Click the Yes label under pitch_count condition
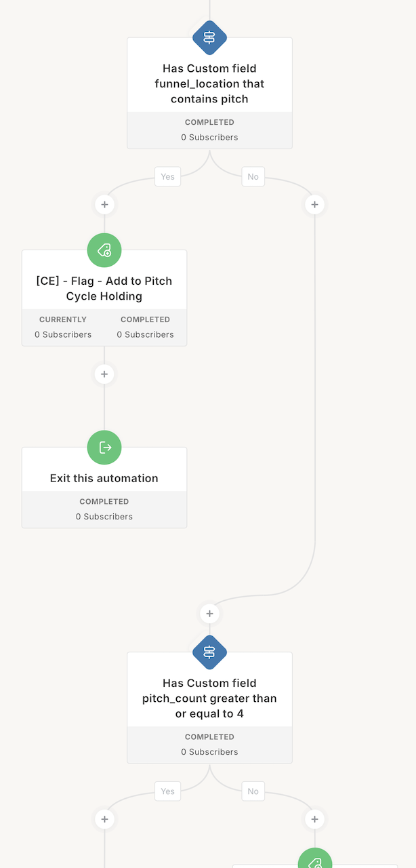The width and height of the screenshot is (416, 868). coord(167,791)
